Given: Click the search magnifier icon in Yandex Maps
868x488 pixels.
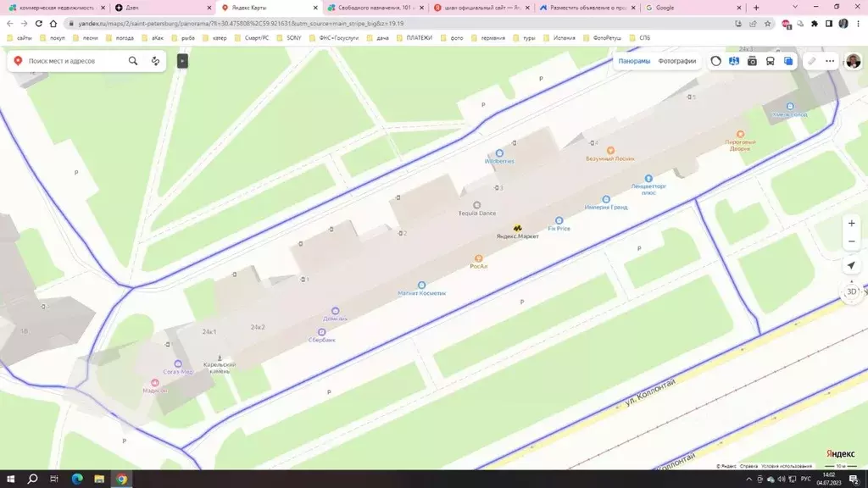Looking at the screenshot, I should coord(133,61).
